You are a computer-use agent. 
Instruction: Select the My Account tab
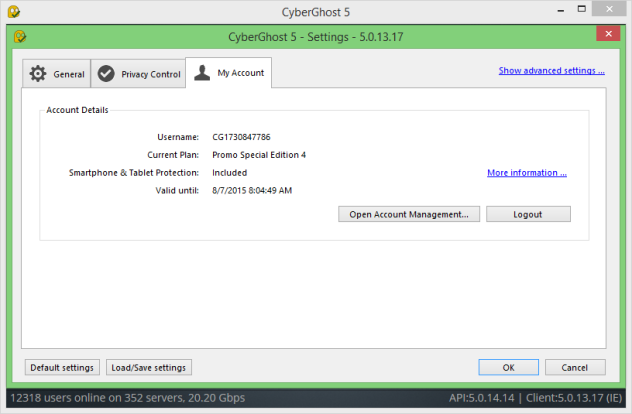point(229,73)
